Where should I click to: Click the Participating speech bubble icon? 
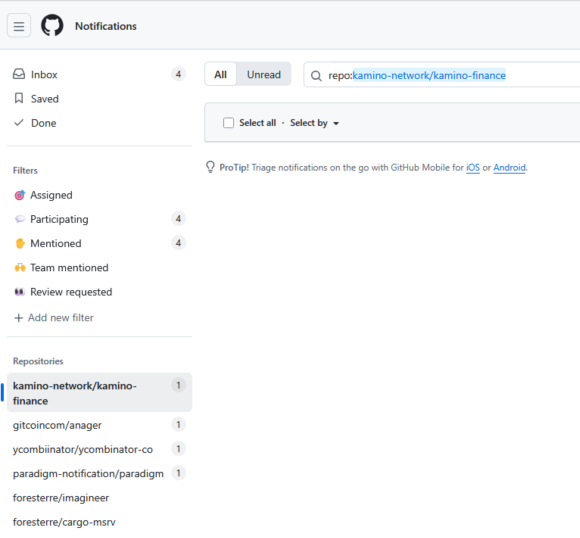coord(20,219)
